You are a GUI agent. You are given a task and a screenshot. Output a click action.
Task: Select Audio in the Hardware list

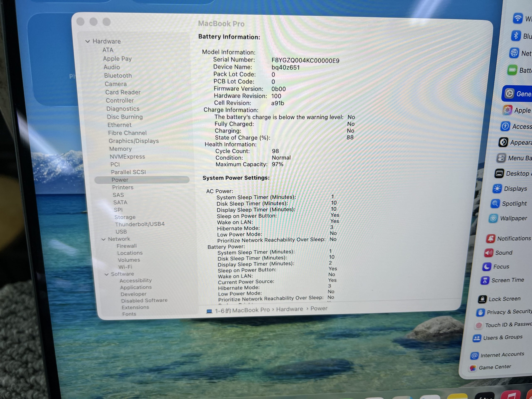(112, 67)
